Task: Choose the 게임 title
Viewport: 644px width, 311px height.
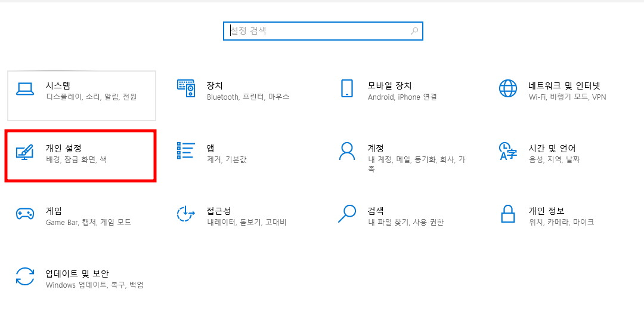Action: pos(54,211)
